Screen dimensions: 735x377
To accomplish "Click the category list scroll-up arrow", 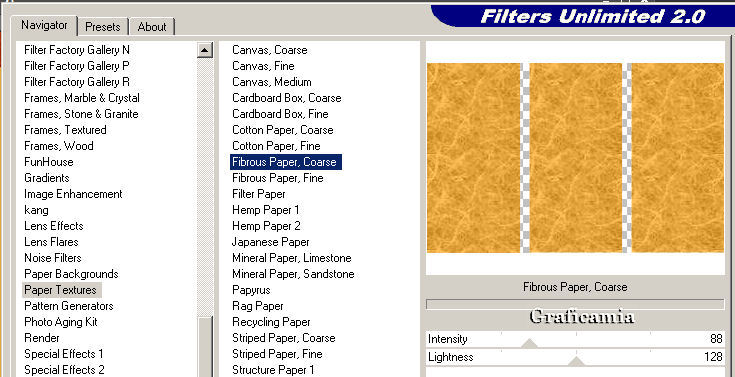I will click(x=205, y=50).
